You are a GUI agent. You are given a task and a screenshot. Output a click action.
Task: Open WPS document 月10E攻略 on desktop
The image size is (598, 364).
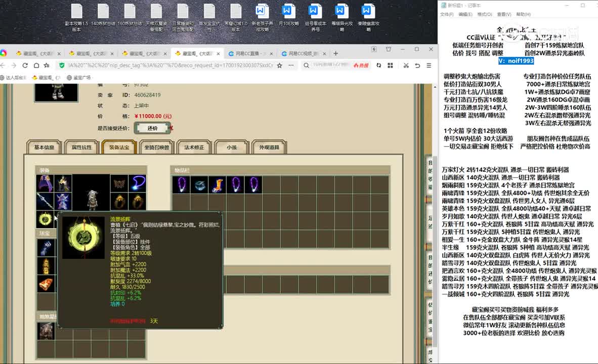(x=289, y=15)
